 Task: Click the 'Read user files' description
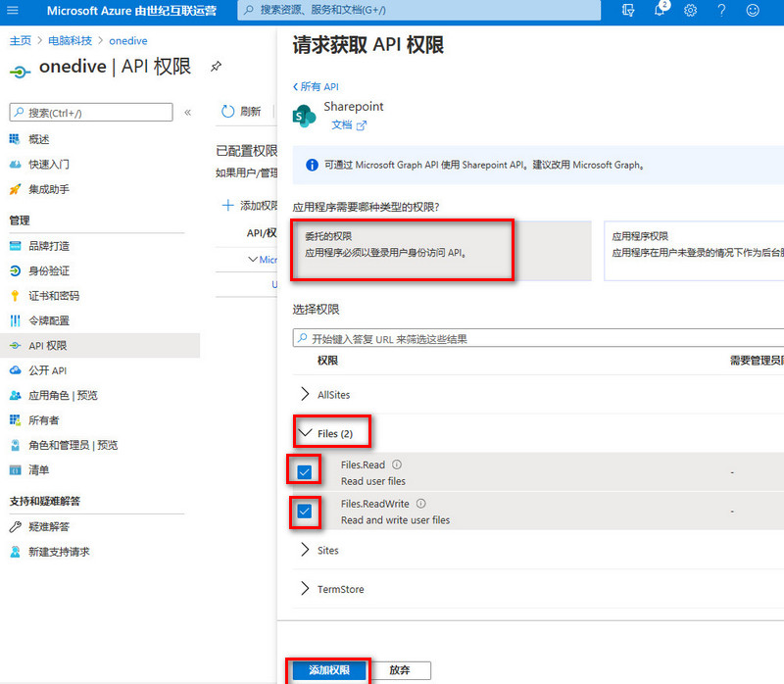[373, 481]
